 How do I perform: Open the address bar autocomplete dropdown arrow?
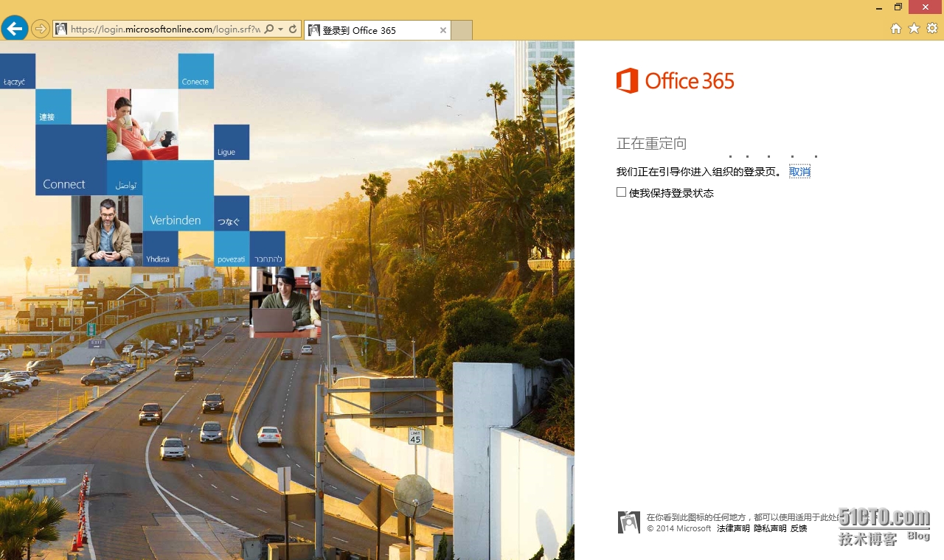282,29
